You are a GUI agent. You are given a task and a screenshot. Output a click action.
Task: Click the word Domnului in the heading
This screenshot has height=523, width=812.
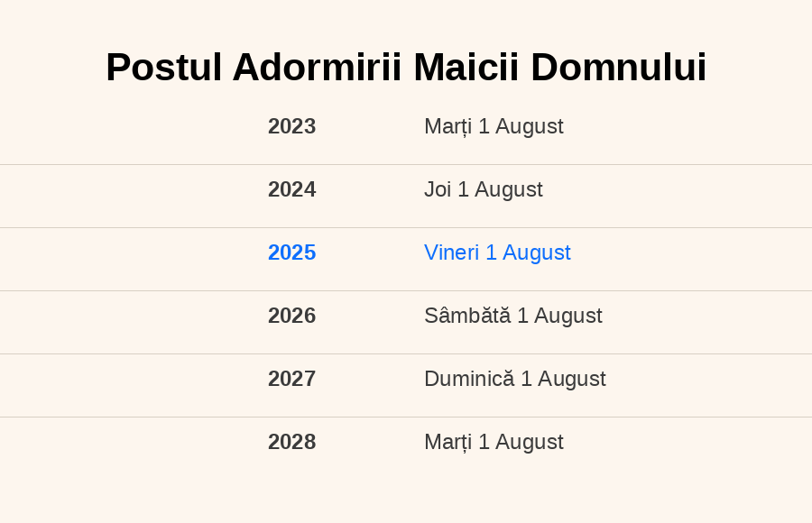618,68
